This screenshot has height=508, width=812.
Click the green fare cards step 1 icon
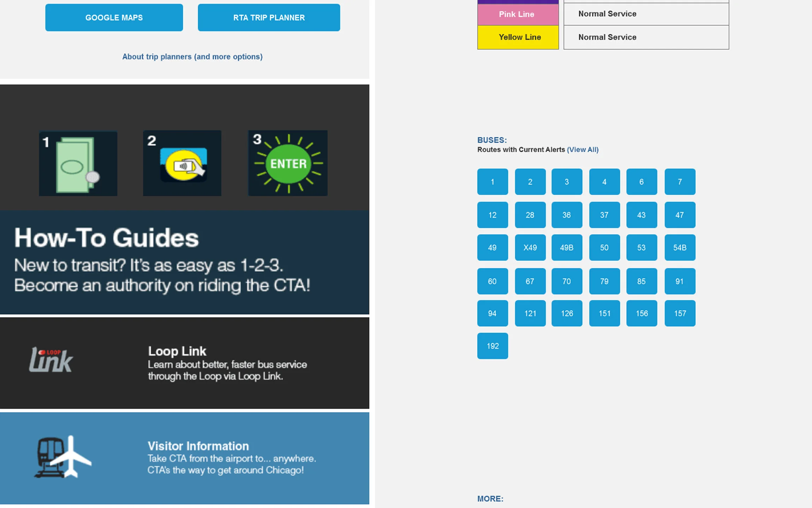tap(78, 163)
